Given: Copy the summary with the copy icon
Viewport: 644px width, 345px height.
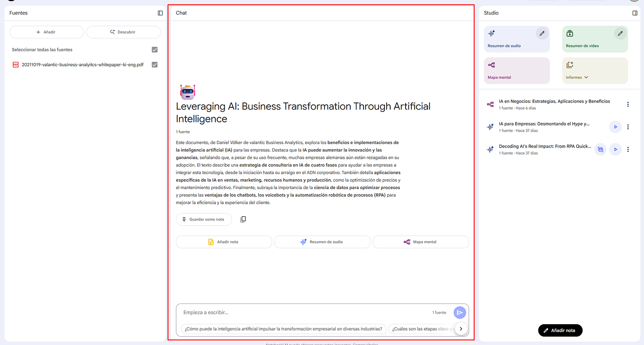Looking at the screenshot, I should coord(243,219).
